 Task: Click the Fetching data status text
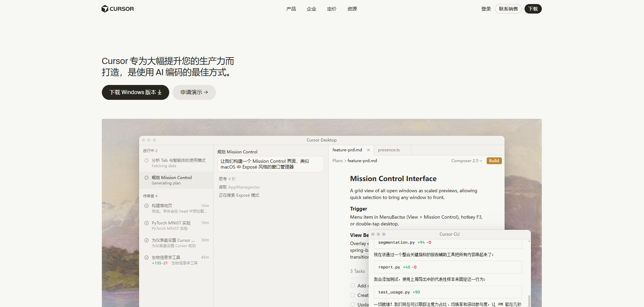(164, 166)
